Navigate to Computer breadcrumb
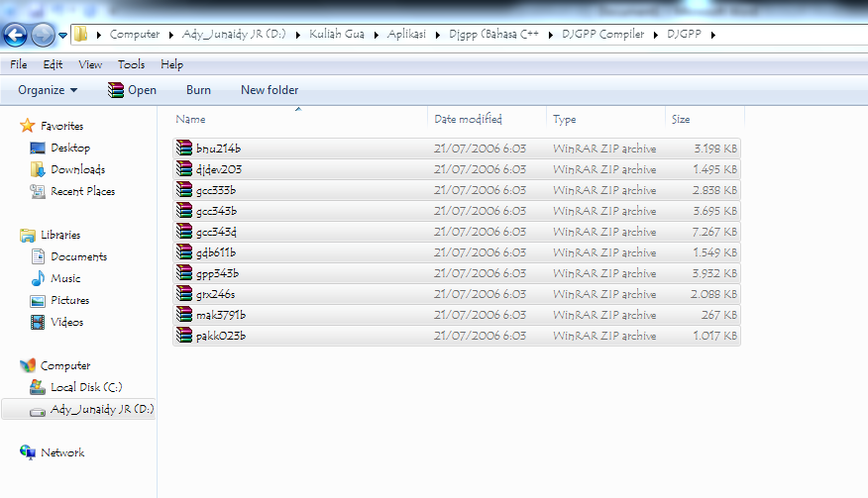868x498 pixels. click(135, 35)
